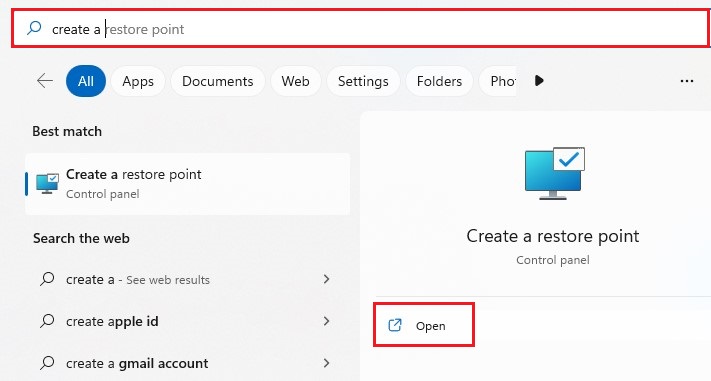Viewport: 711px width, 381px height.
Task: Click the search box containing 'create a'
Action: click(360, 28)
